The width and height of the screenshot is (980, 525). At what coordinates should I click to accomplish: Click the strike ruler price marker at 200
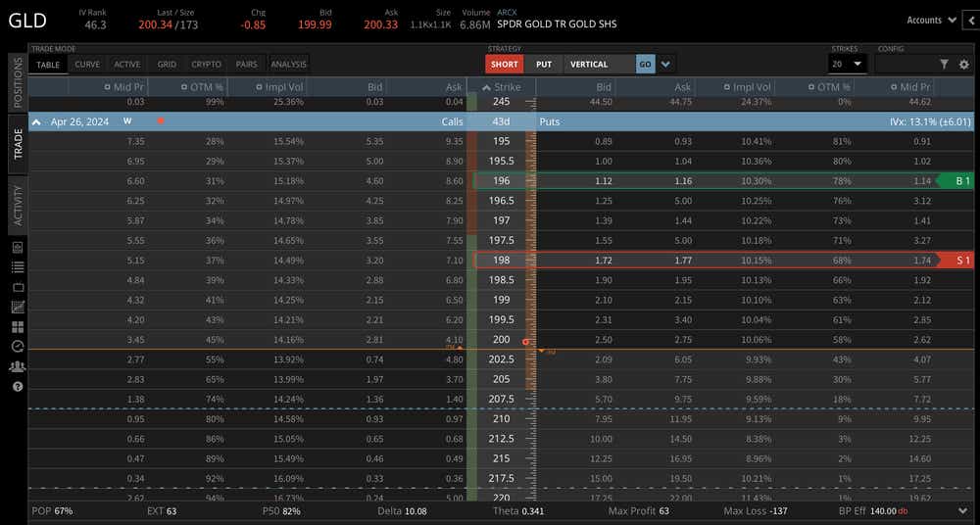525,341
